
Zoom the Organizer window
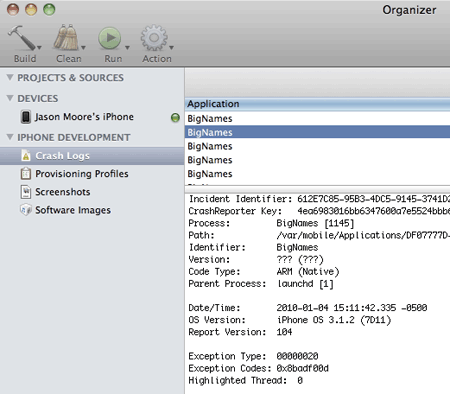point(49,9)
